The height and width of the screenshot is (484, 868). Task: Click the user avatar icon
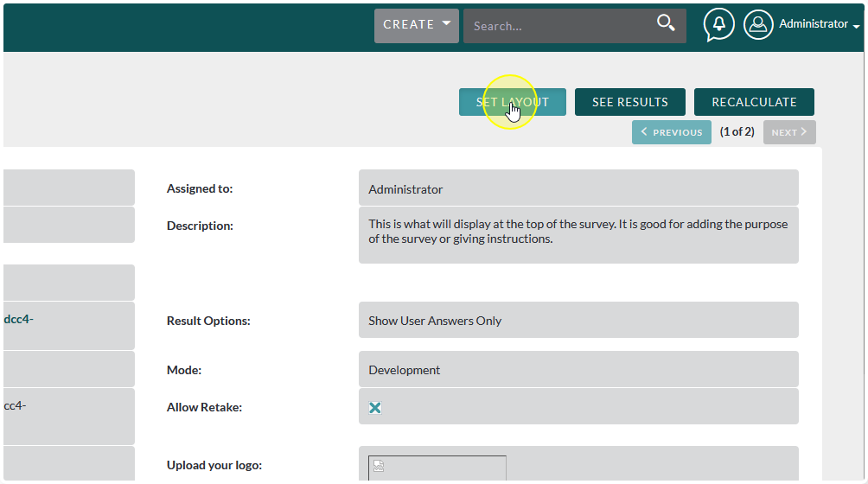[x=758, y=25]
